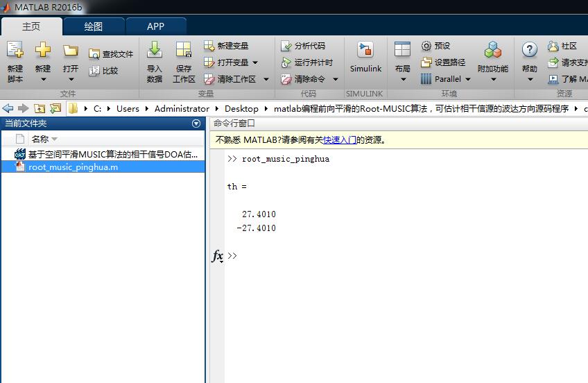The width and height of the screenshot is (588, 383).
Task: Click the Users segment in address path
Action: point(128,109)
